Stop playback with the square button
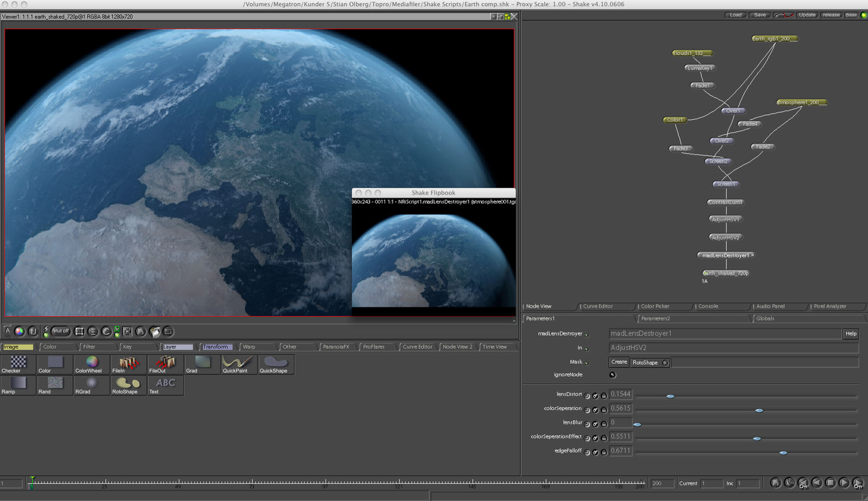The width and height of the screenshot is (868, 501). coord(830,483)
